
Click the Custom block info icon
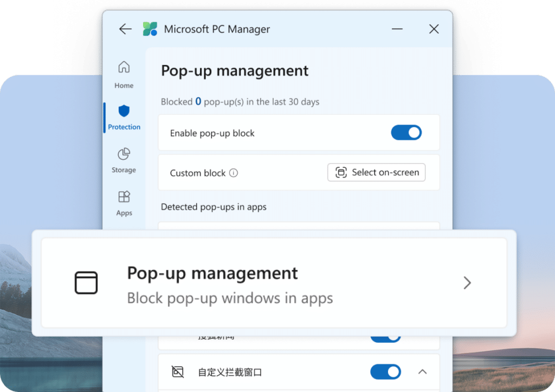click(x=234, y=173)
